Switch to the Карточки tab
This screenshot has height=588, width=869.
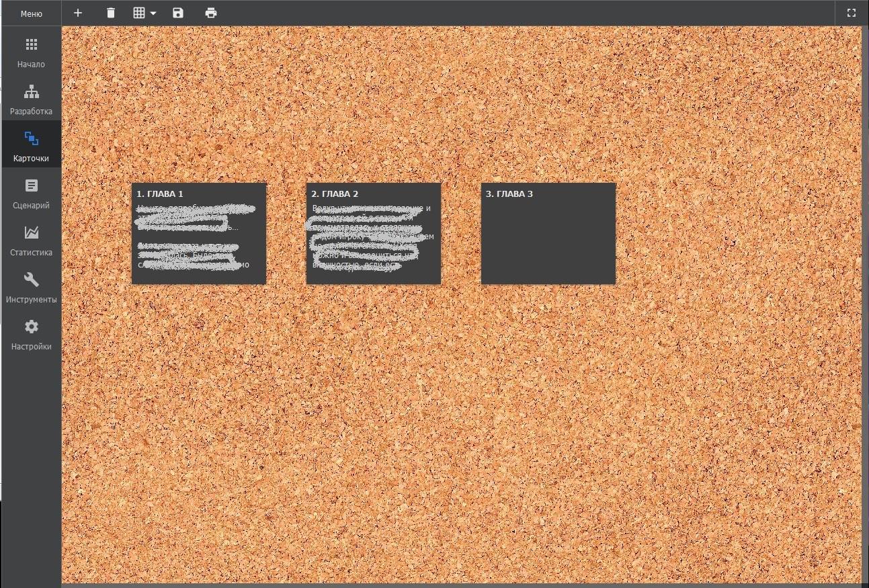(31, 146)
